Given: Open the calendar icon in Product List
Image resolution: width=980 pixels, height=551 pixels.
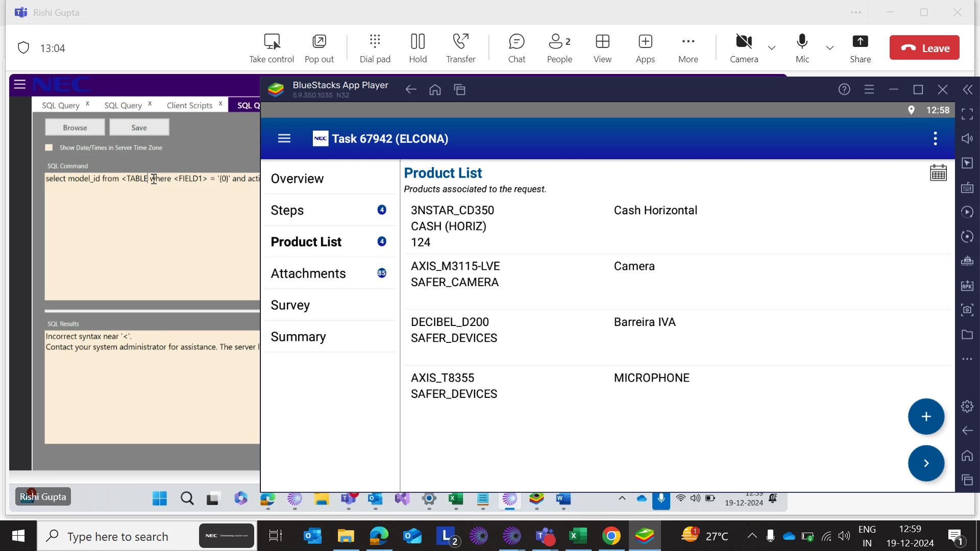Looking at the screenshot, I should click(x=938, y=173).
